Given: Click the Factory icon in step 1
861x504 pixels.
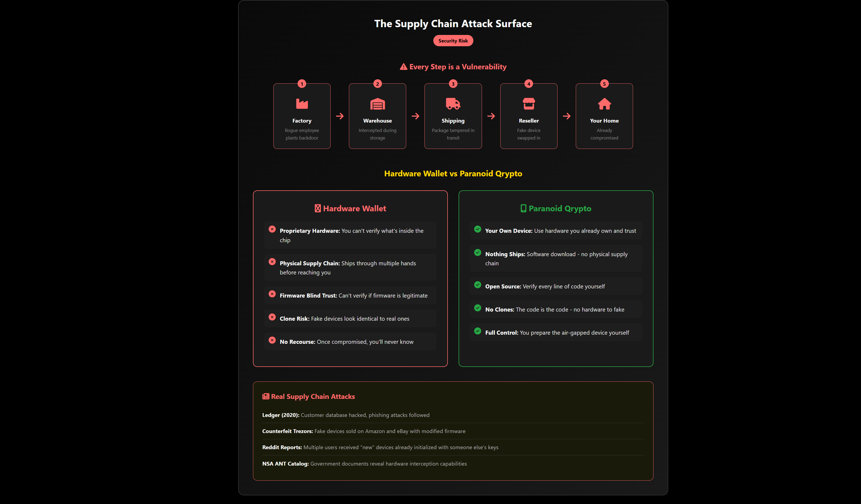Looking at the screenshot, I should [x=302, y=103].
